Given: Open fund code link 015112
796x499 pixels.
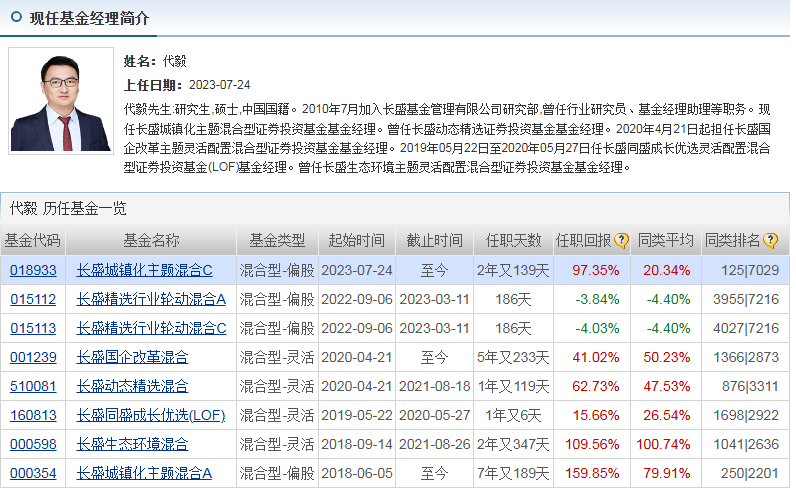Looking at the screenshot, I should 33,299.
